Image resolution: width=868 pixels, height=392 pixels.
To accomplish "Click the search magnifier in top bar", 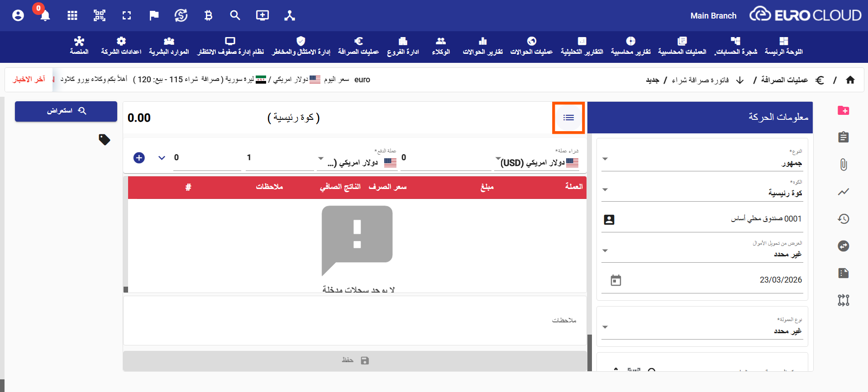I will (x=235, y=16).
